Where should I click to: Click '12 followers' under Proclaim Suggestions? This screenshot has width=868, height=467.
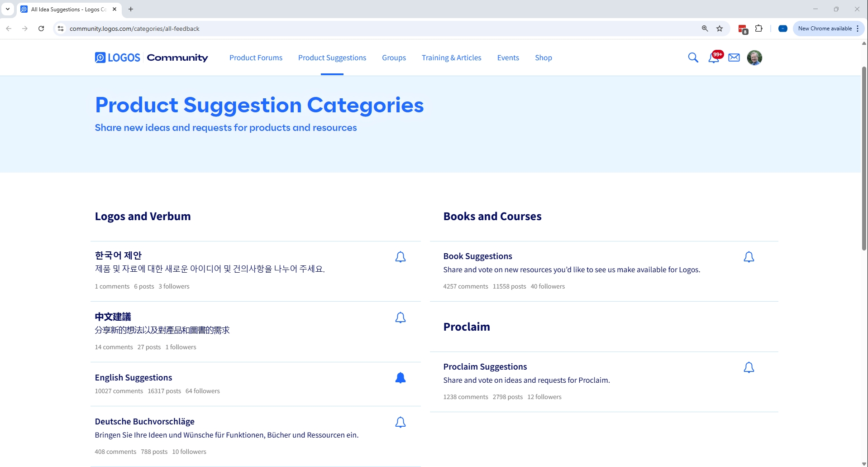point(544,397)
